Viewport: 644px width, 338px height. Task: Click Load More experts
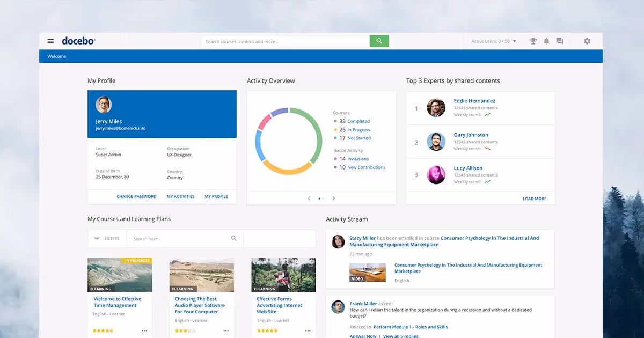(x=535, y=199)
